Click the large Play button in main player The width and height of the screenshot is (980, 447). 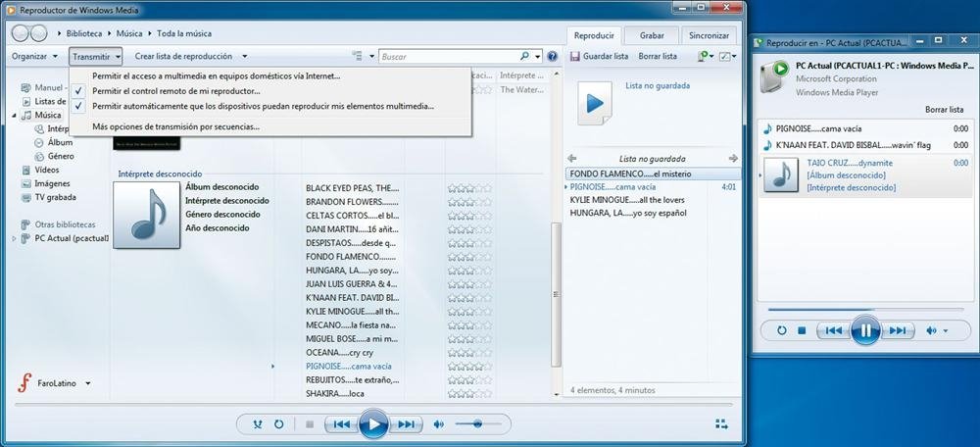(373, 424)
